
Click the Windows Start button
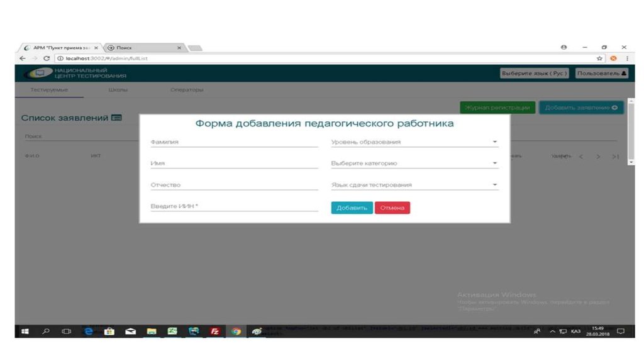coord(25,331)
